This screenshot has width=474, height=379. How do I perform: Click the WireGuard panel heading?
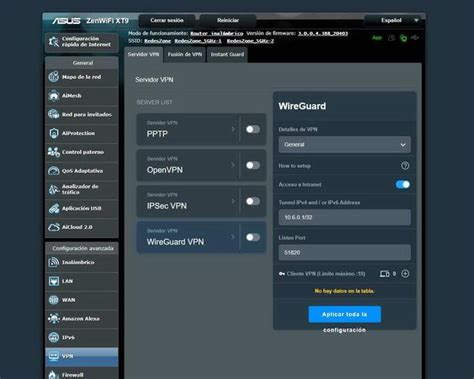[x=302, y=106]
